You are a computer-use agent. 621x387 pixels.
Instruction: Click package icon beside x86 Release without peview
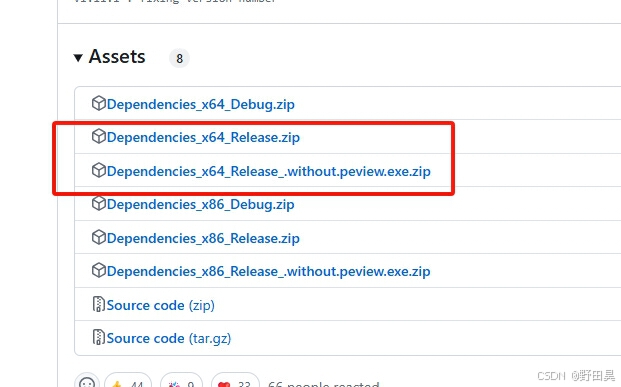(x=99, y=271)
